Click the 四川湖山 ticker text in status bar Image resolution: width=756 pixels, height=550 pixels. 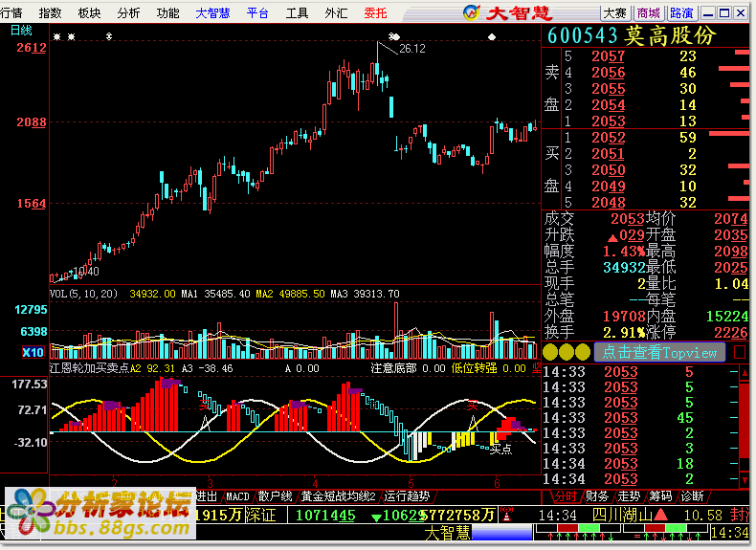coord(622,515)
